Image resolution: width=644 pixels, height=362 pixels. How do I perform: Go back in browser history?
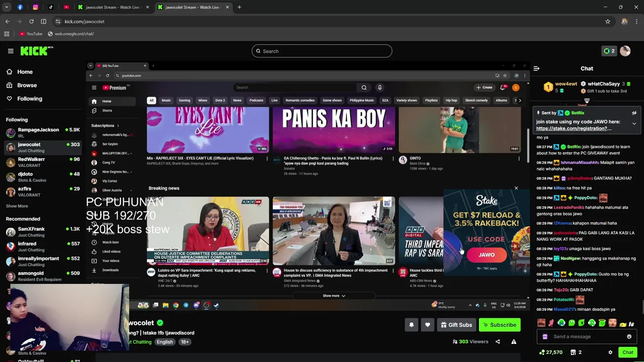coord(7,21)
